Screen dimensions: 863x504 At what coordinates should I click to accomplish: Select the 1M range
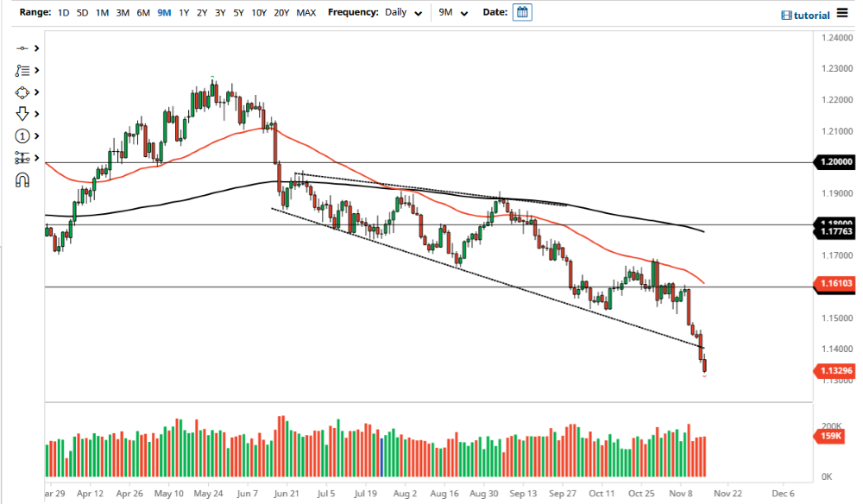pyautogui.click(x=102, y=13)
